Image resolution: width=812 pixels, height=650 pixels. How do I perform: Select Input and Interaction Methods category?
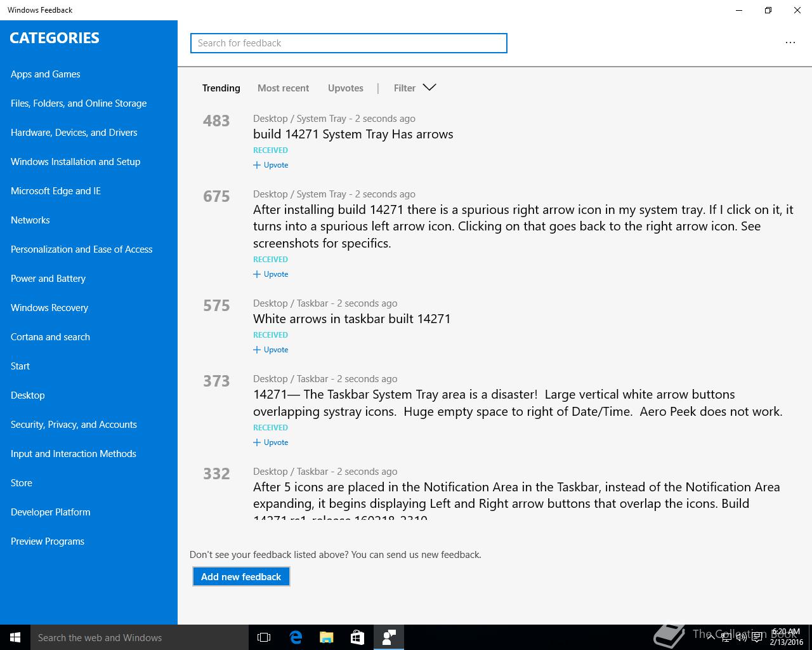[74, 454]
